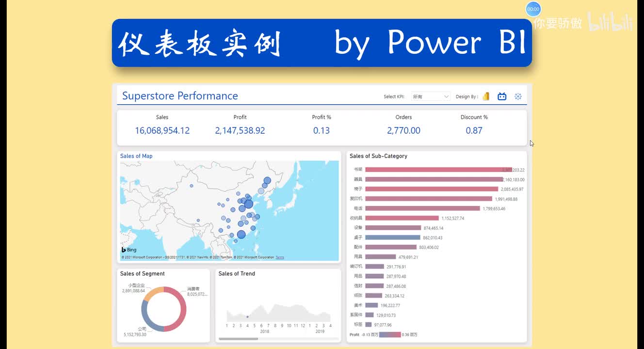Viewport: 644px width, 349px height.
Task: Select the 设备 bar valued 874,465.14
Action: (393, 228)
